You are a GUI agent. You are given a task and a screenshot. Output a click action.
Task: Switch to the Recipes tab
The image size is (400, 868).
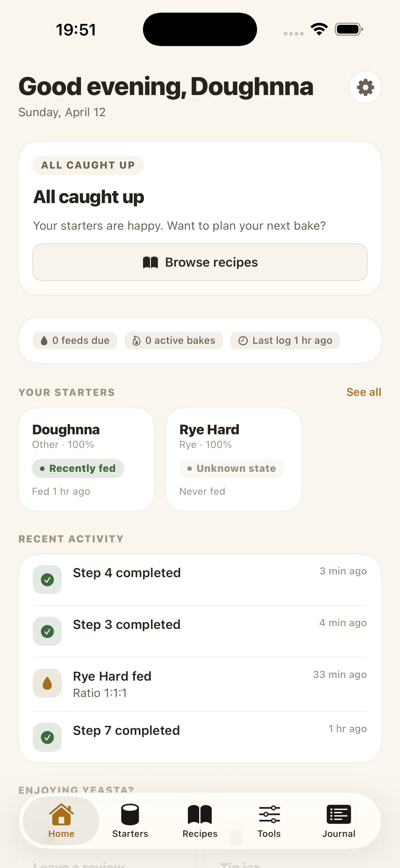click(x=200, y=815)
